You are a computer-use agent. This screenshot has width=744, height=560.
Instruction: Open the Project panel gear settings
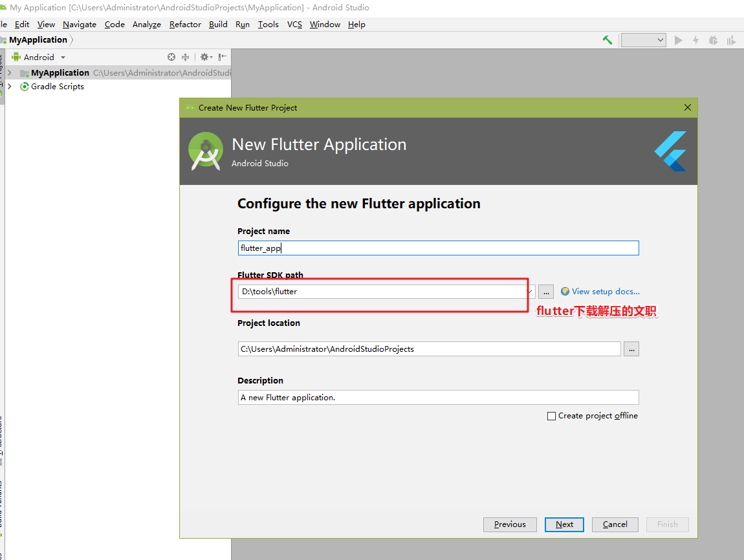tap(206, 57)
